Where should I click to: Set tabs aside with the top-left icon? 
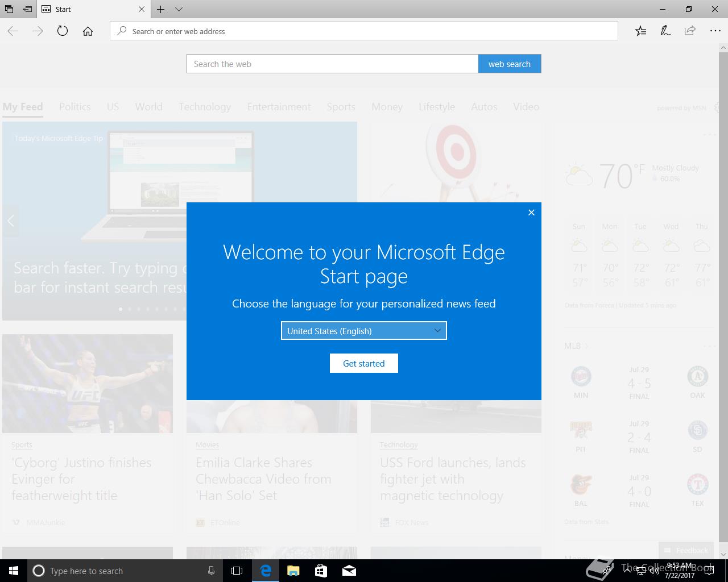pyautogui.click(x=27, y=9)
